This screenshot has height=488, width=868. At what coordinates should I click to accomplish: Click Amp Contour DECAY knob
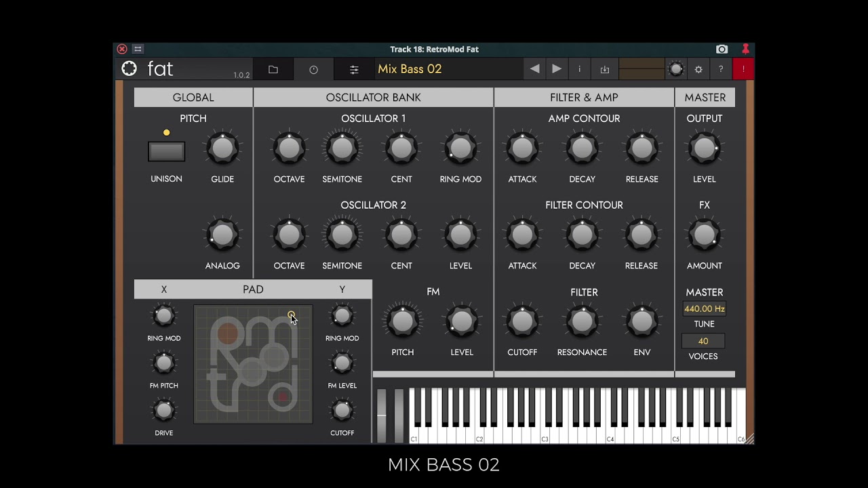coord(582,148)
